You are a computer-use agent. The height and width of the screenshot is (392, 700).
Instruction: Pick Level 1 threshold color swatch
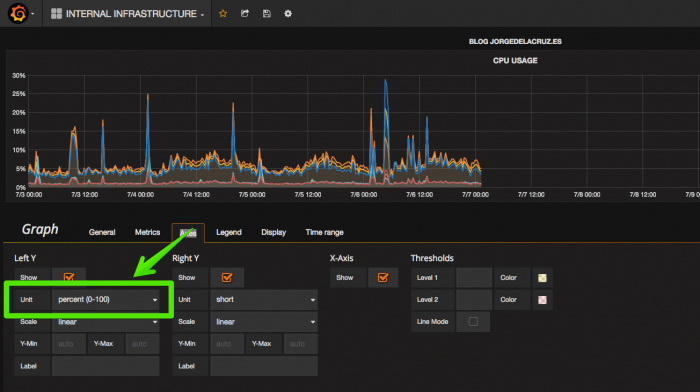click(542, 278)
